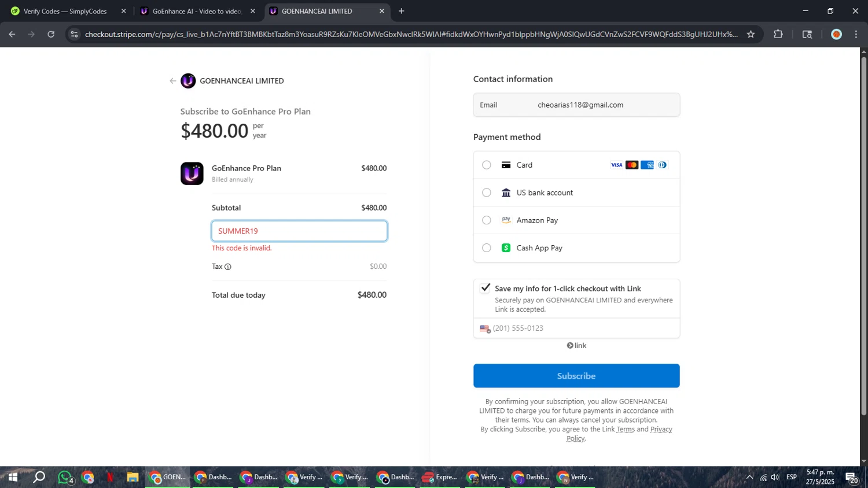Click the Diners Club brand icon
The image size is (868, 488).
[662, 165]
